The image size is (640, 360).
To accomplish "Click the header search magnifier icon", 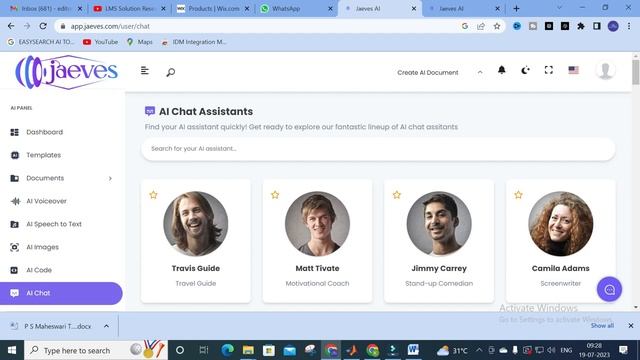I will coord(171,72).
